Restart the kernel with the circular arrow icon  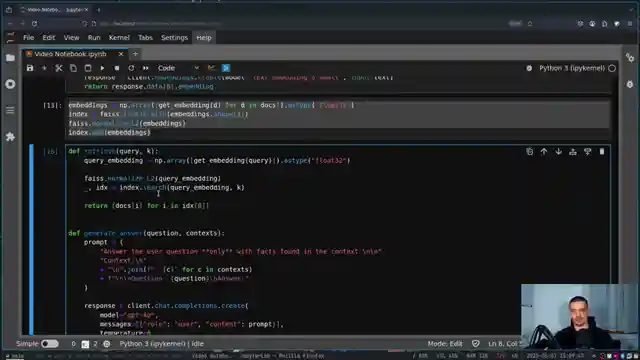coord(131,68)
